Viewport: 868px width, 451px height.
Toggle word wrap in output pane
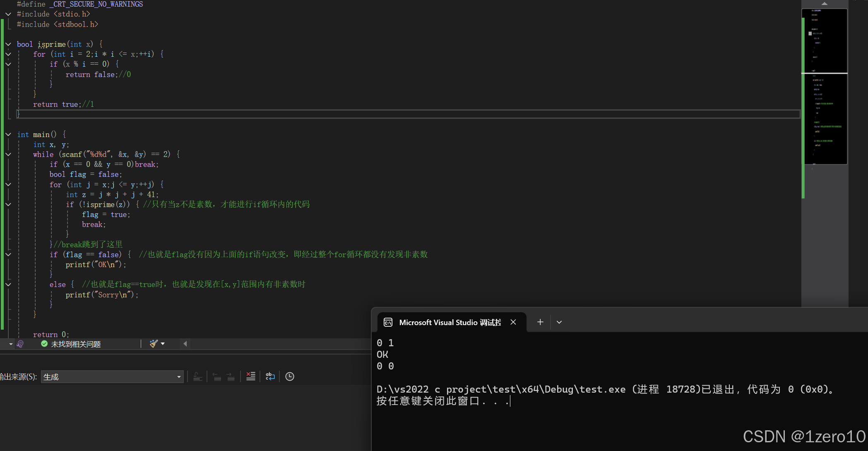pyautogui.click(x=270, y=376)
